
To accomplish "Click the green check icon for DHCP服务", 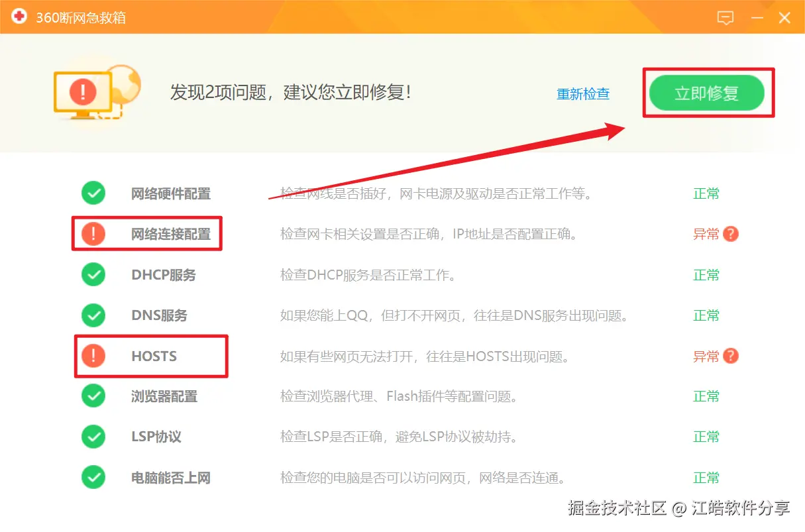I will click(x=93, y=275).
